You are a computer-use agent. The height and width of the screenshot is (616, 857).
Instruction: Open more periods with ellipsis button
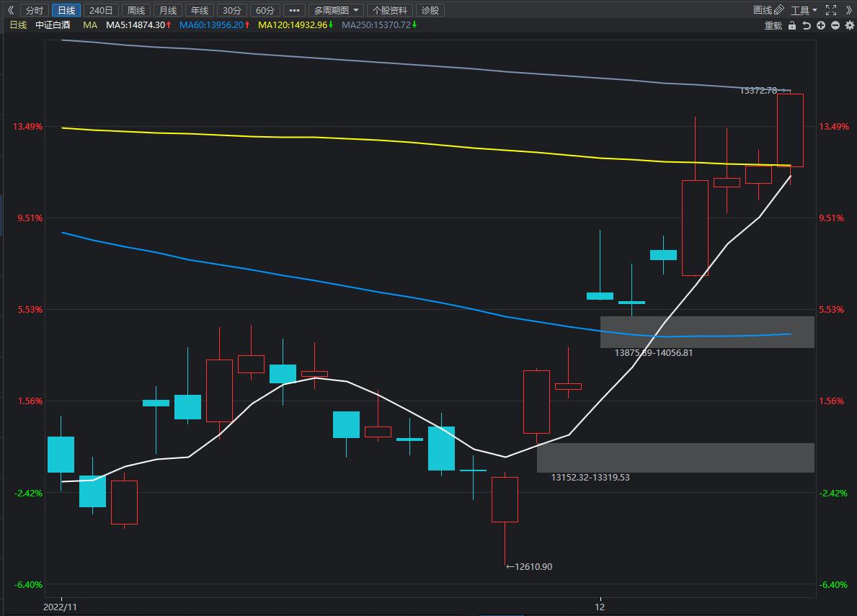coord(293,10)
